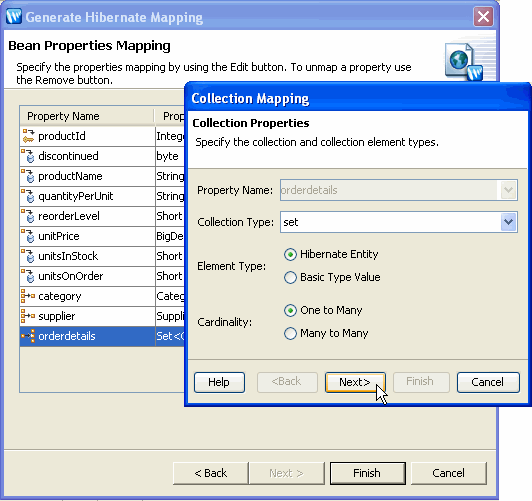The width and height of the screenshot is (532, 501).
Task: Select the quantityPerUnit row text
Action: [x=76, y=196]
